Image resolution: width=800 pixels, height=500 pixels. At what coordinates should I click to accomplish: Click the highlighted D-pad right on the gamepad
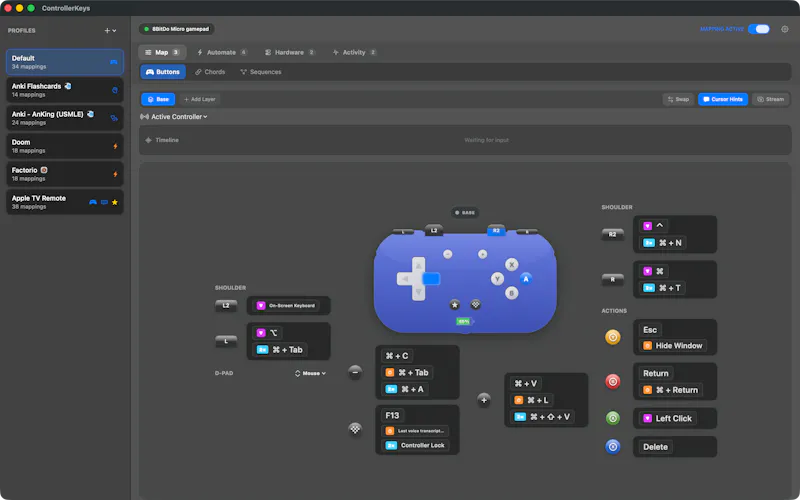(x=431, y=279)
